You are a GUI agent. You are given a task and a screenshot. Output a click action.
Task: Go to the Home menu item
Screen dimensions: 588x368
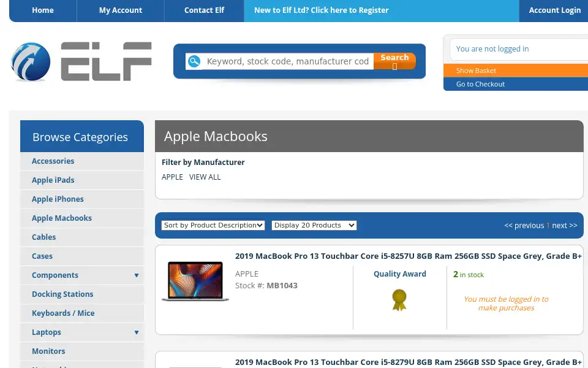(x=43, y=10)
